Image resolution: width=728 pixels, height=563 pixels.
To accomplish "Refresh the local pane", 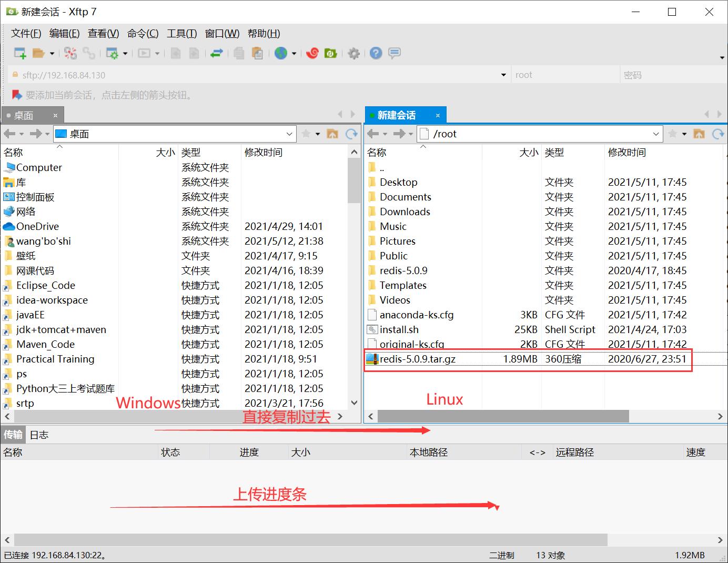I will click(351, 134).
